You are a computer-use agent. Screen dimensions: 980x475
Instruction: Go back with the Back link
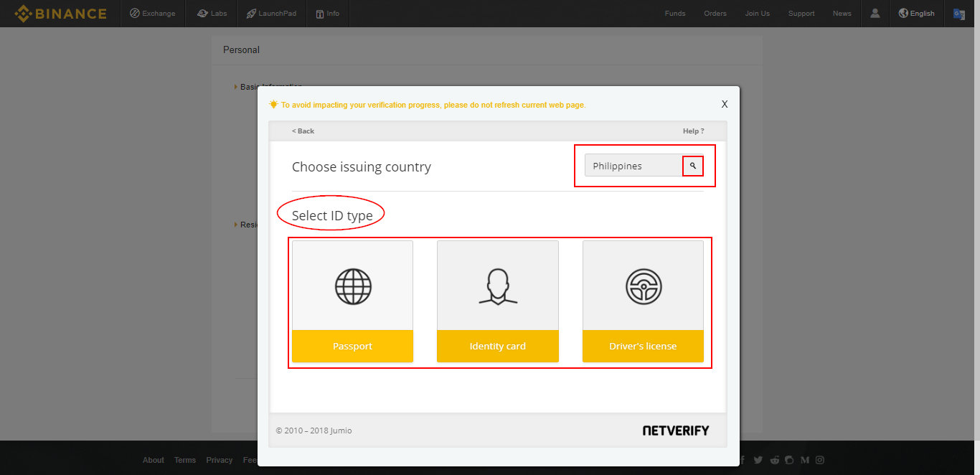click(x=303, y=131)
